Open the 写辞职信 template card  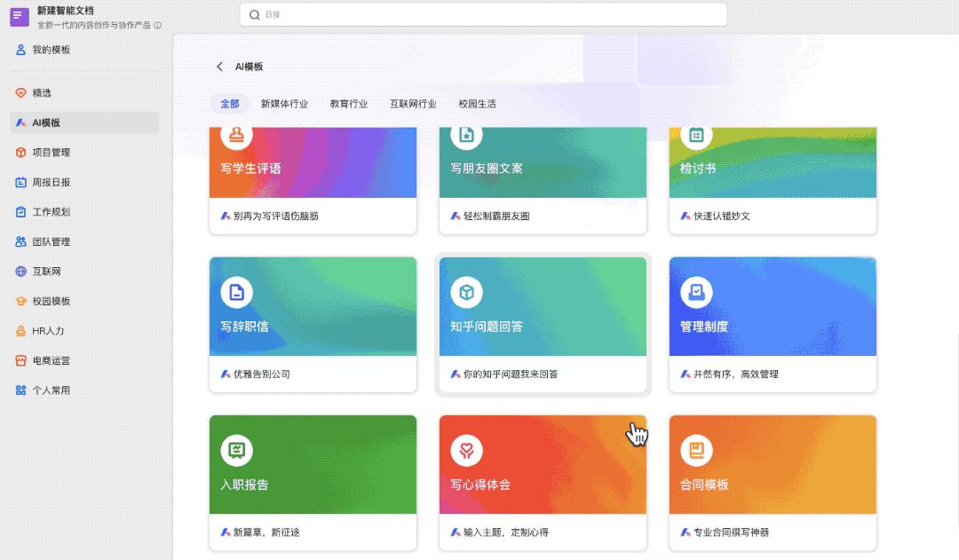click(313, 325)
